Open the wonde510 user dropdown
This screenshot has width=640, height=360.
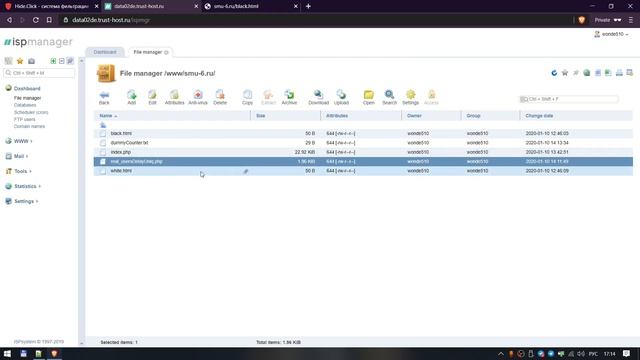pos(611,34)
